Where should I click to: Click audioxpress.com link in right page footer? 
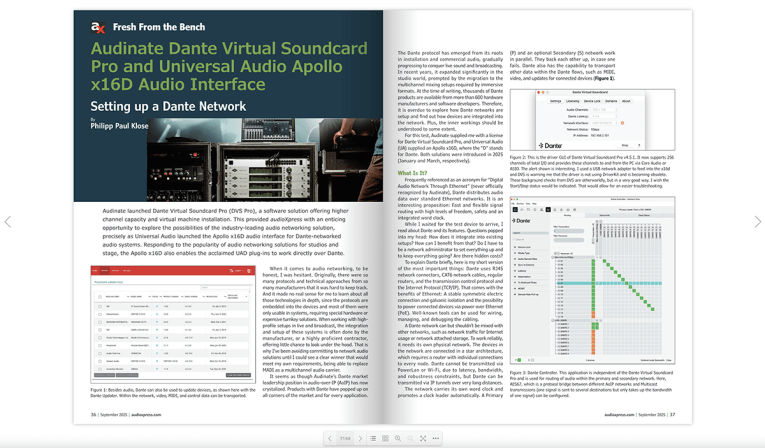[620, 413]
